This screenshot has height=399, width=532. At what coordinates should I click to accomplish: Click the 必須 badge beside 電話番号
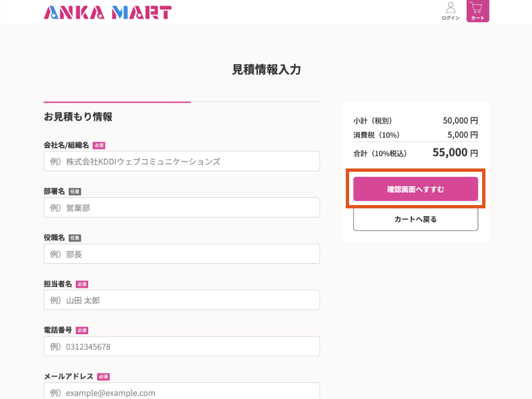82,330
